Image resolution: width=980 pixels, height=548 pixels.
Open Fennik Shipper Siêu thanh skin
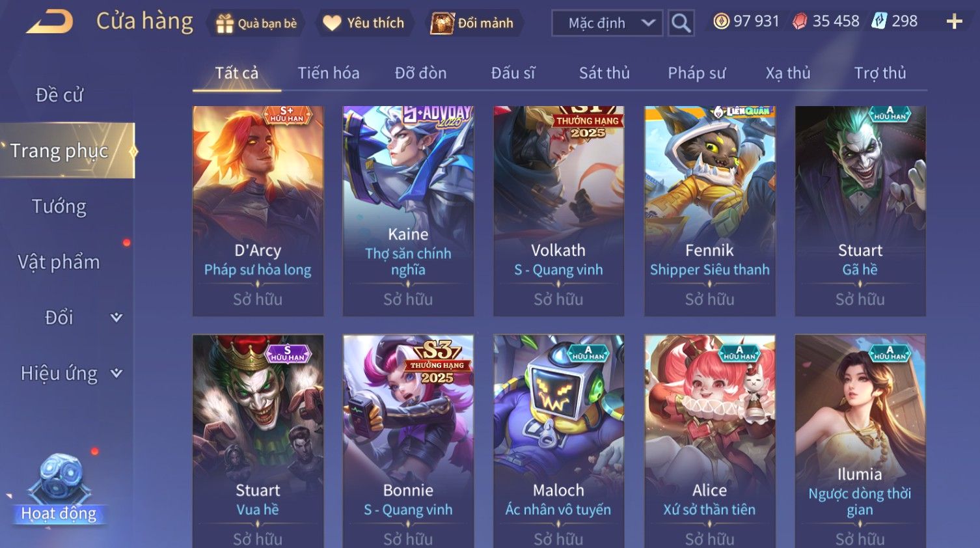point(709,211)
